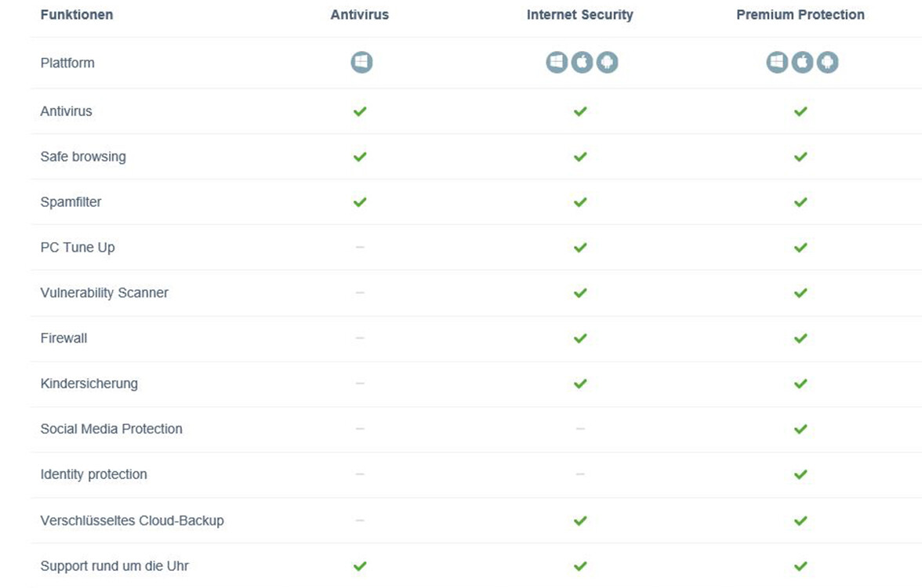Click the Kindersicherung checkmark under Internet Security
The height and width of the screenshot is (588, 922).
580,384
